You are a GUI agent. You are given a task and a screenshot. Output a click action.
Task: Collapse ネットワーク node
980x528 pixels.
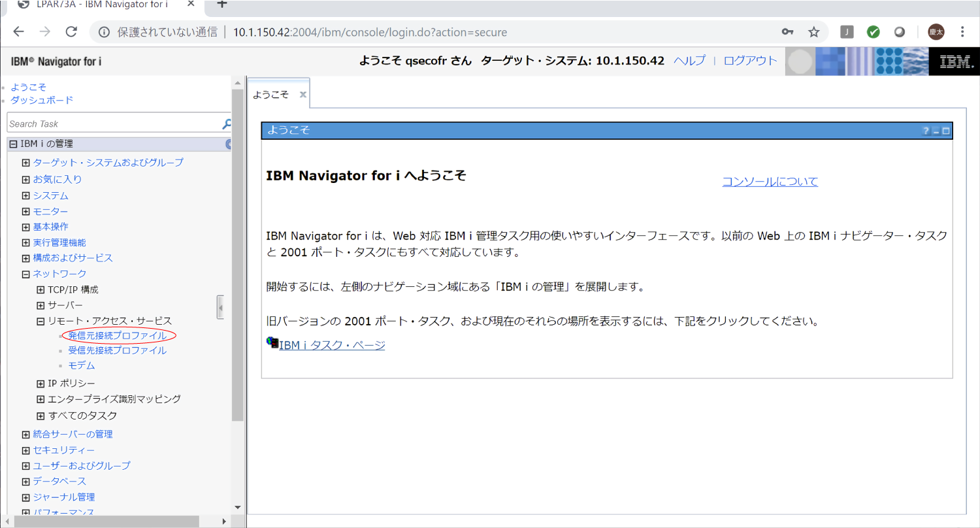25,274
